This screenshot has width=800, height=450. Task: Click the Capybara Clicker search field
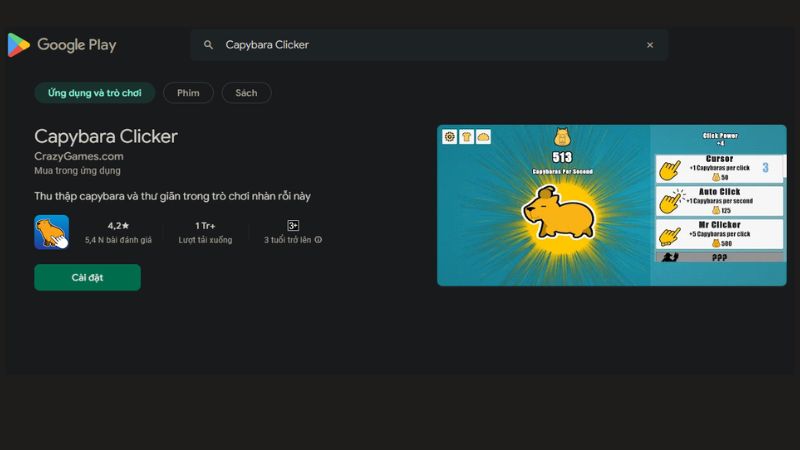click(429, 45)
